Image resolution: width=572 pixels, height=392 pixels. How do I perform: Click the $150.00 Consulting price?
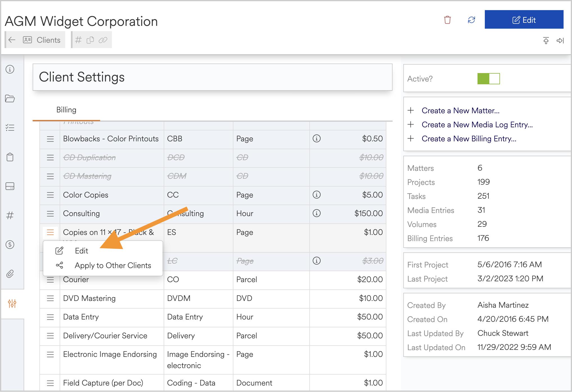[368, 214]
